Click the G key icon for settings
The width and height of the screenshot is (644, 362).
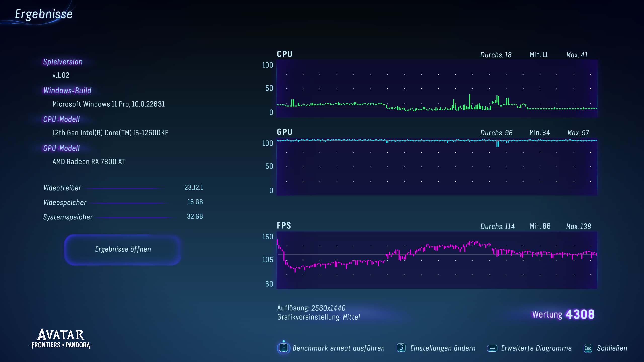click(401, 348)
